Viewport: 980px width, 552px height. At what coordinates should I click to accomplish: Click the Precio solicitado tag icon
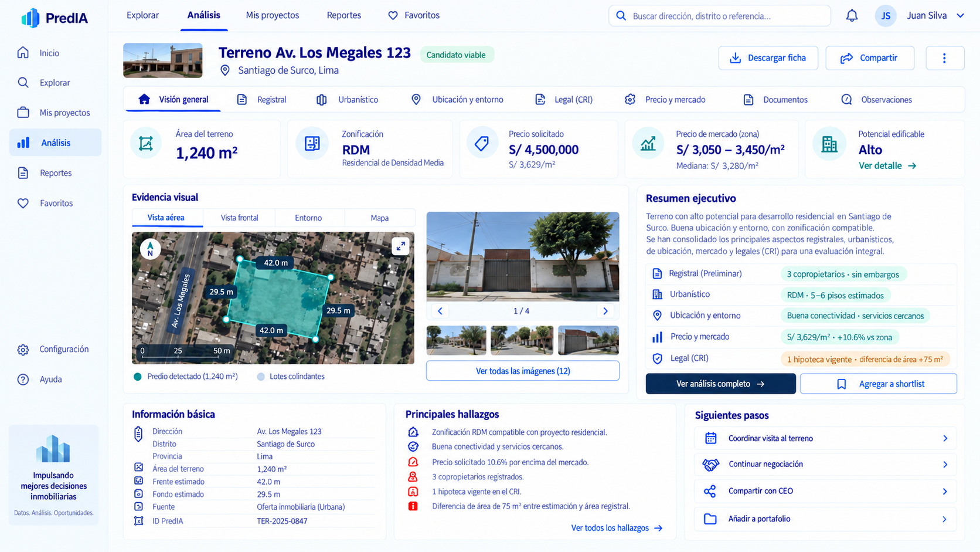click(x=481, y=143)
